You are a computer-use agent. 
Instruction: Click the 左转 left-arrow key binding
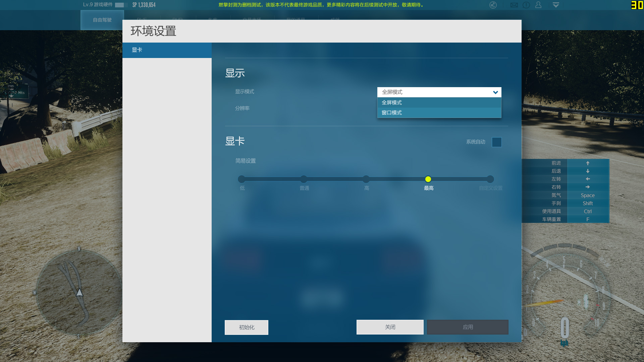click(588, 179)
